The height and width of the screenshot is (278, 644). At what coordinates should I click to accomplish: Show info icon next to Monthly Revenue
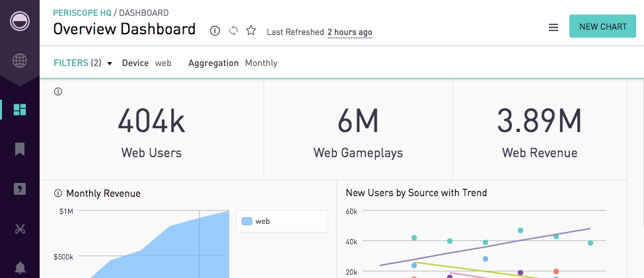pos(58,193)
